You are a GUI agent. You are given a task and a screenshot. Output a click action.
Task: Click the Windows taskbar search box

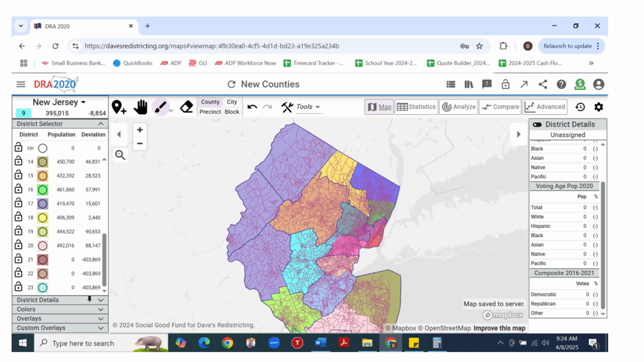click(102, 343)
